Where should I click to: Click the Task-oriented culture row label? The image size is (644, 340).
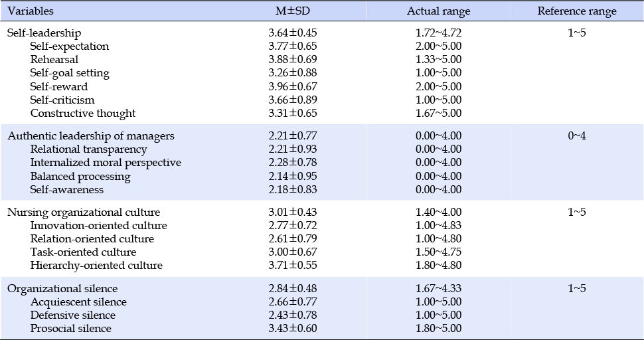click(83, 252)
